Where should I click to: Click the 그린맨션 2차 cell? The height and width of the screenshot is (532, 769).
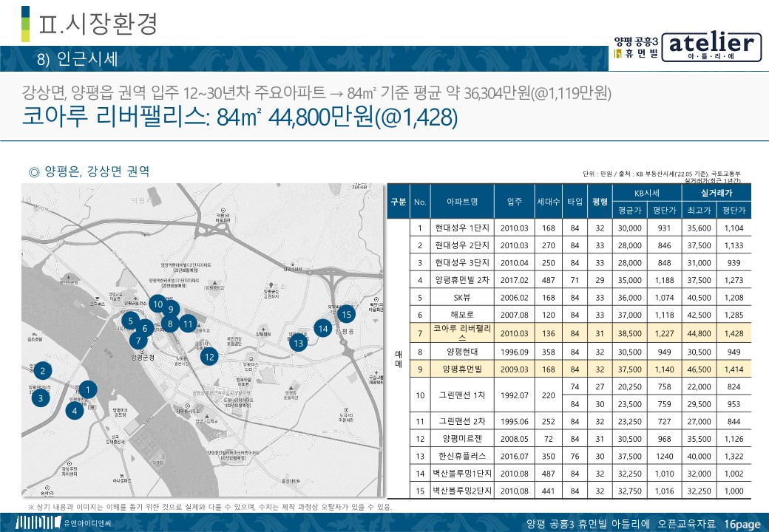[462, 421]
